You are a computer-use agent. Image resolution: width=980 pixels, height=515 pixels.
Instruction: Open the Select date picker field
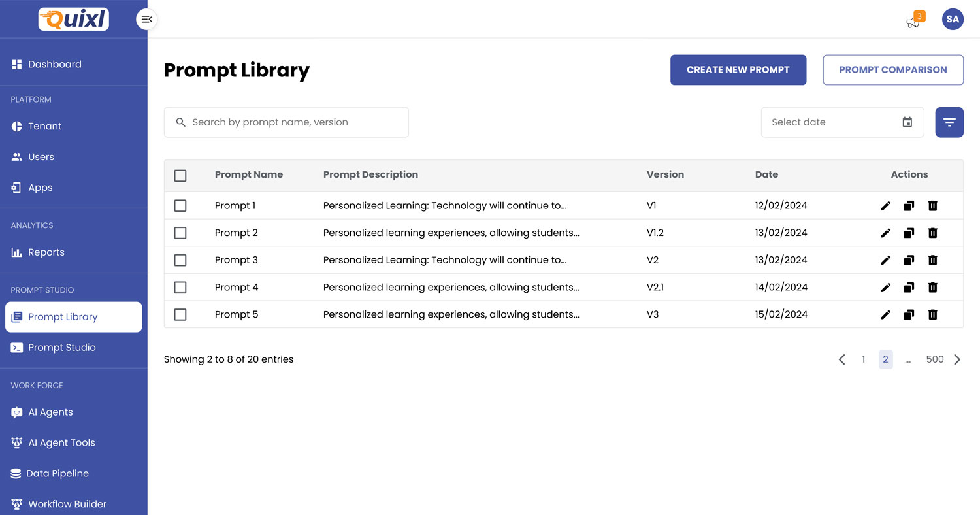point(830,122)
